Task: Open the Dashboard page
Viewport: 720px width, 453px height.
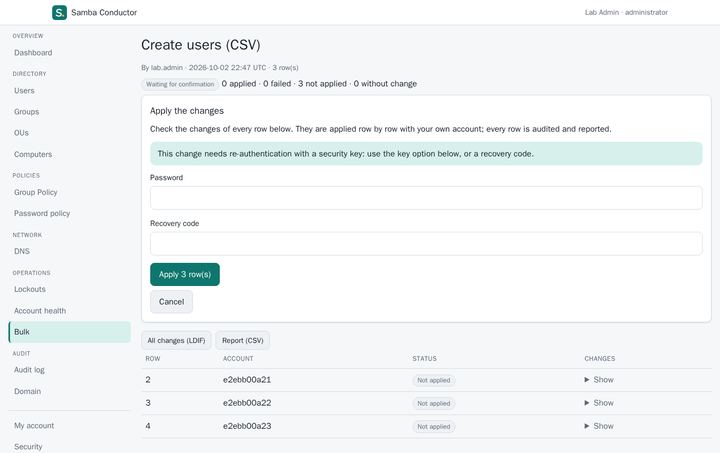Action: point(33,53)
